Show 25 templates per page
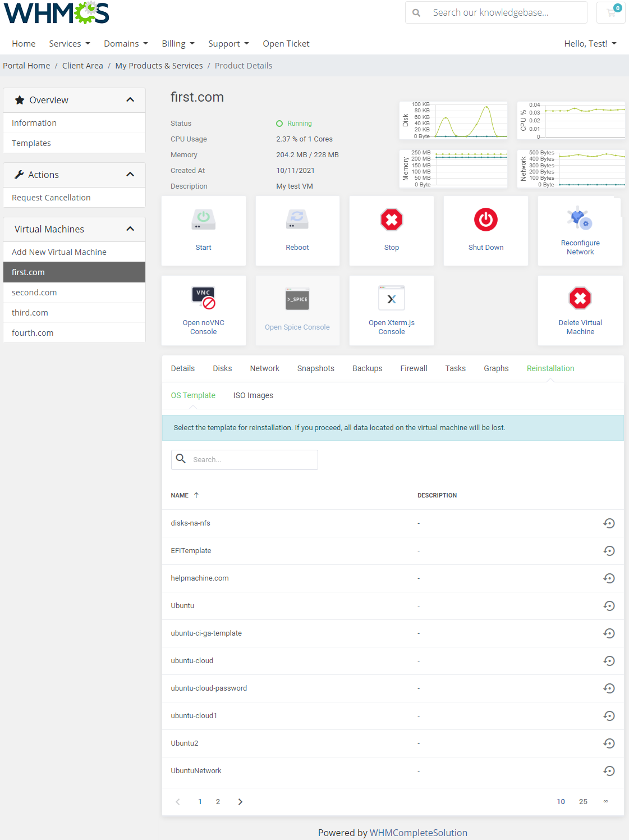This screenshot has height=840, width=629. (583, 802)
